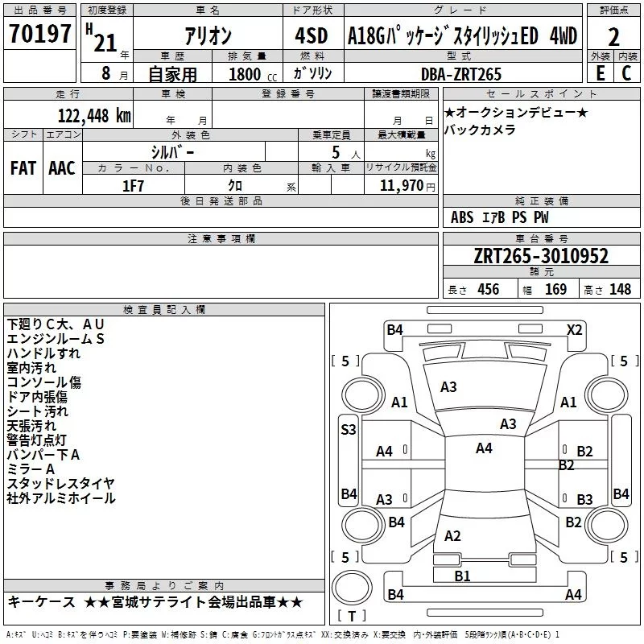
Task: Select the note ハンドルすれ
Action: (x=43, y=353)
